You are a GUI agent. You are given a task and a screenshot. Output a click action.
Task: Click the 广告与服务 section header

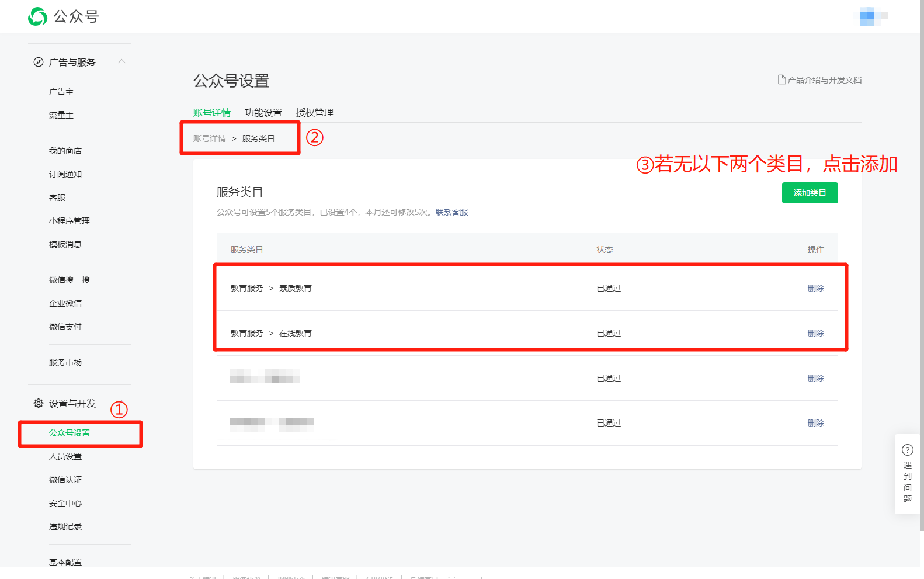point(72,62)
